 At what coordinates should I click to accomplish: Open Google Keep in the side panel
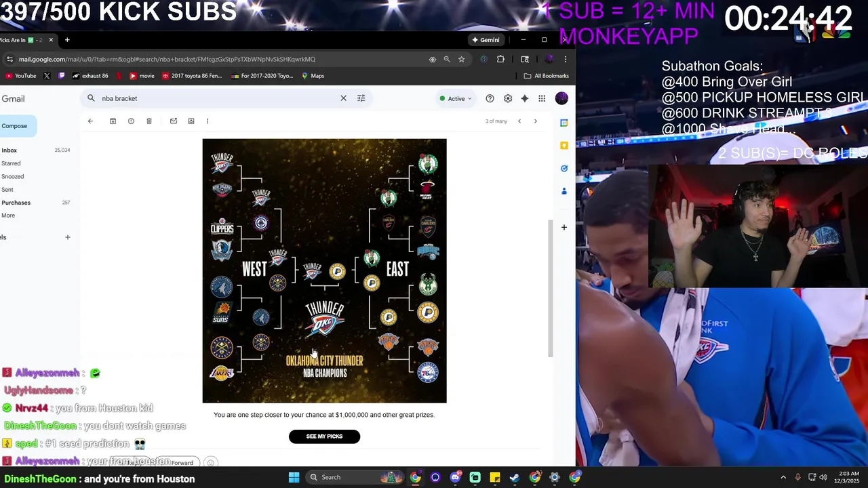pyautogui.click(x=564, y=145)
